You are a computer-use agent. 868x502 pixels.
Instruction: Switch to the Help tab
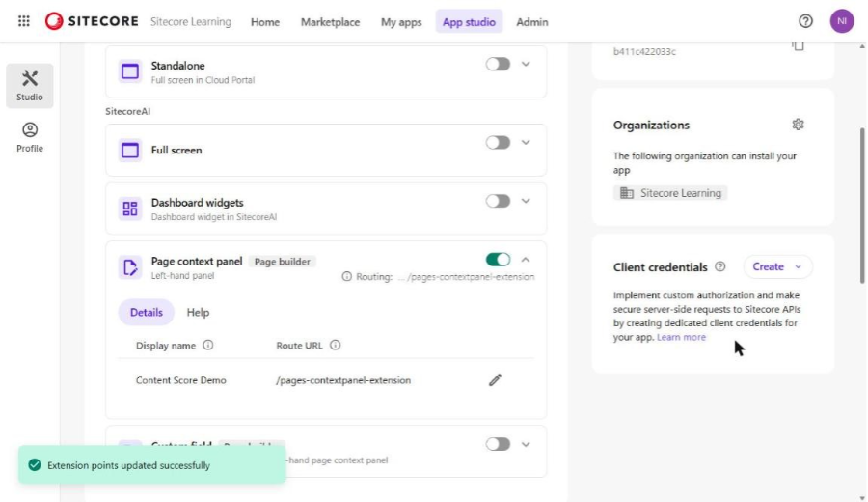tap(198, 312)
